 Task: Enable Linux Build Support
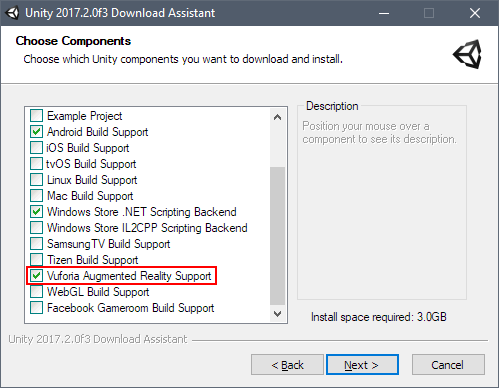pos(36,180)
